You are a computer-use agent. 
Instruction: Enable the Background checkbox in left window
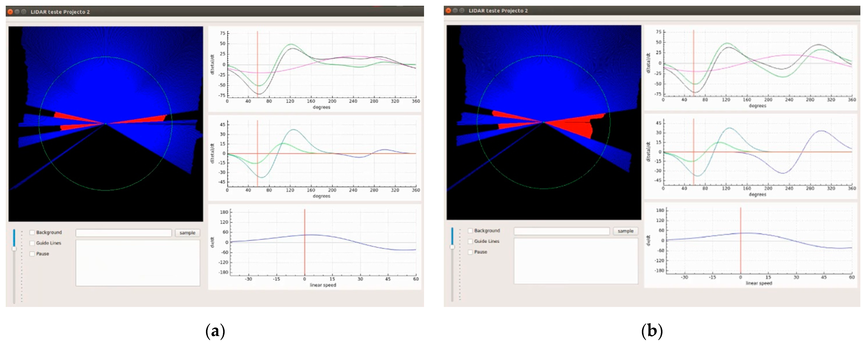point(32,232)
